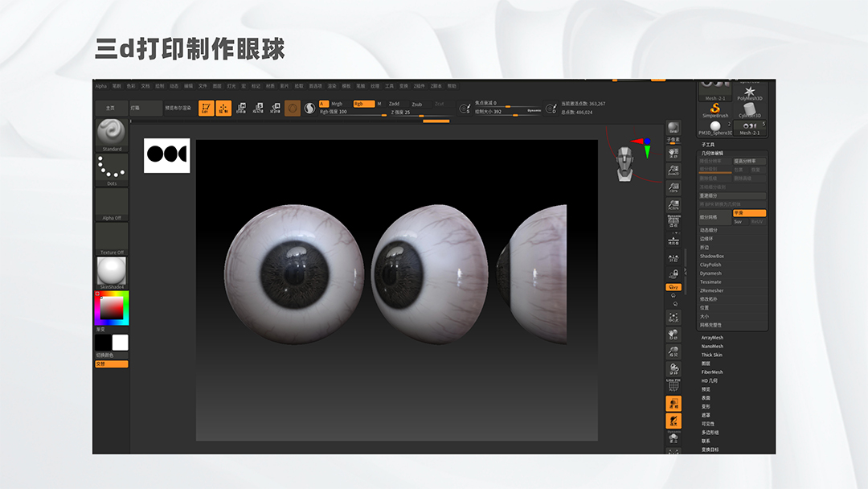The width and height of the screenshot is (868, 489).
Task: Click the Line Fill PolyF grid icon
Action: coord(674,385)
